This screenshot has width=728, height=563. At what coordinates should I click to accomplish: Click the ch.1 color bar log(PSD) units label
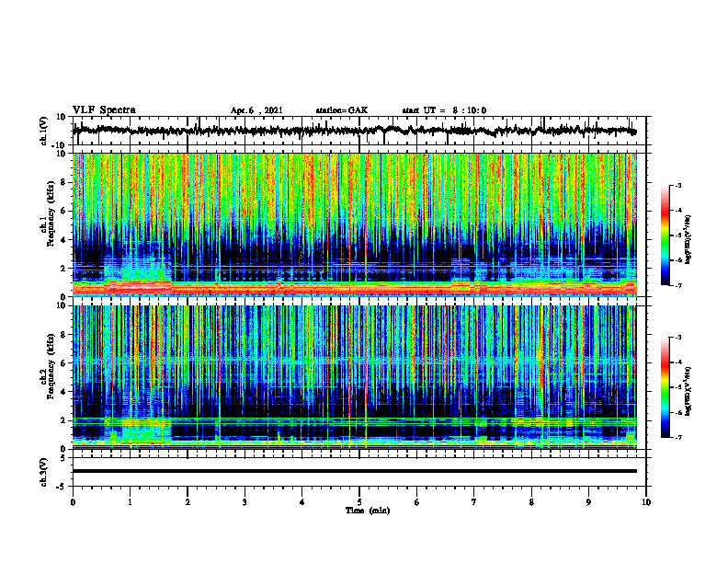[x=689, y=240]
